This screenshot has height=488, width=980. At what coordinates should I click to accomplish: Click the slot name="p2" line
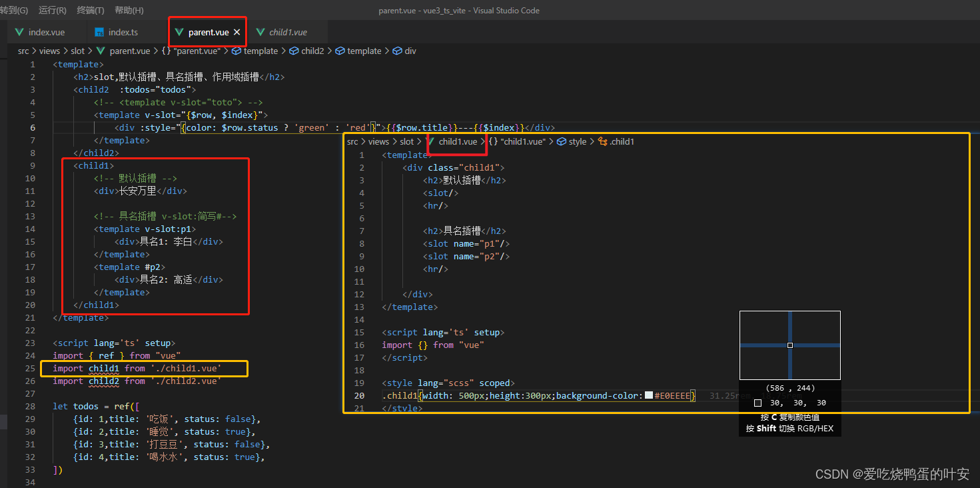[x=466, y=256]
